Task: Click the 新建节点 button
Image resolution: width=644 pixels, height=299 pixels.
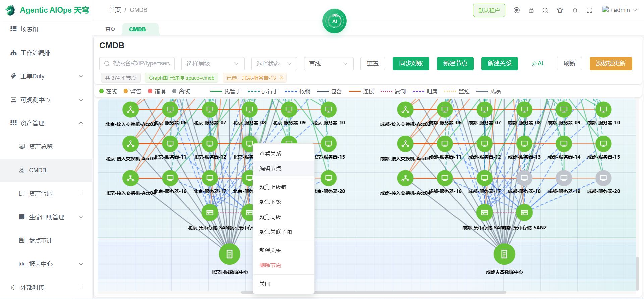Action: (x=455, y=64)
